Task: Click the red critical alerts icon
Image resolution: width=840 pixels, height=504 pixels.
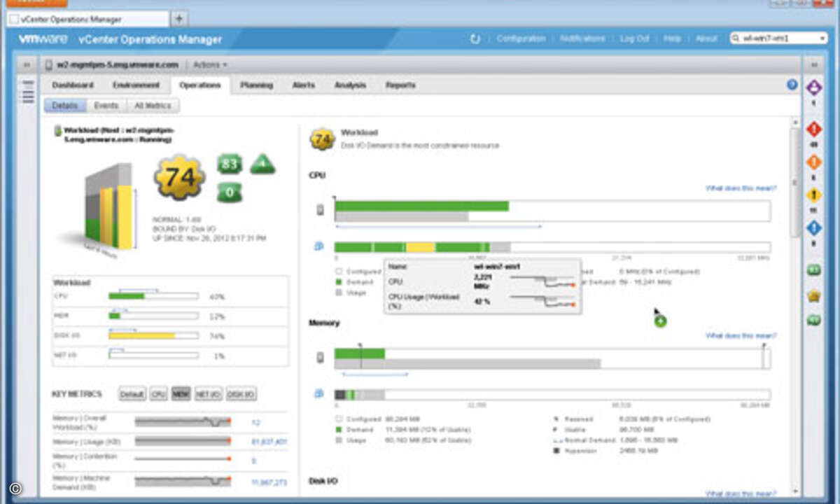Action: [x=813, y=129]
